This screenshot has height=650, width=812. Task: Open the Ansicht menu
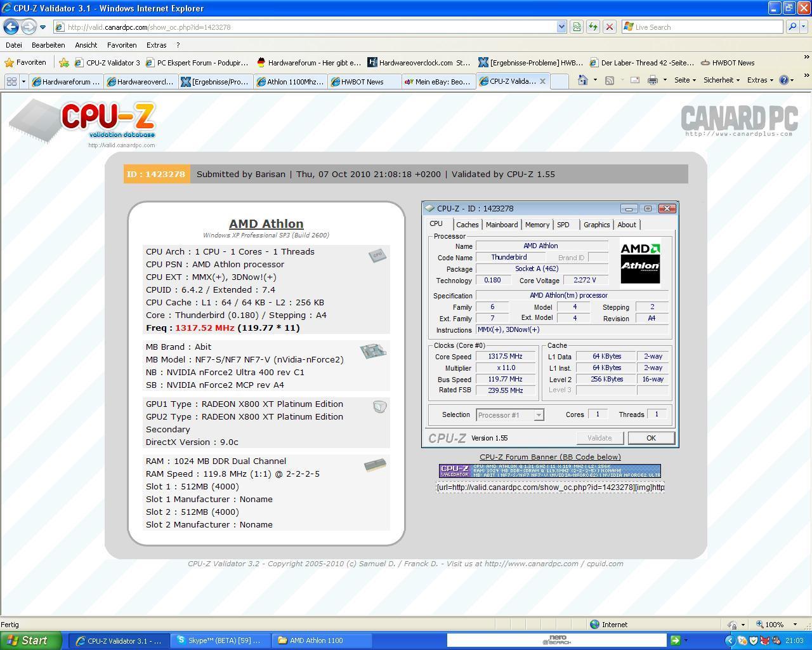86,45
